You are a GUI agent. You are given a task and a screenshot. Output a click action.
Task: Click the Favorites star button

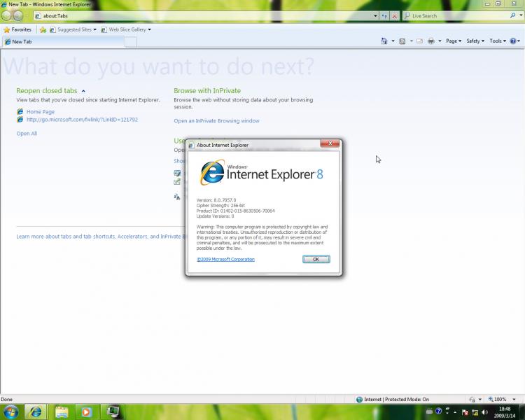point(17,29)
